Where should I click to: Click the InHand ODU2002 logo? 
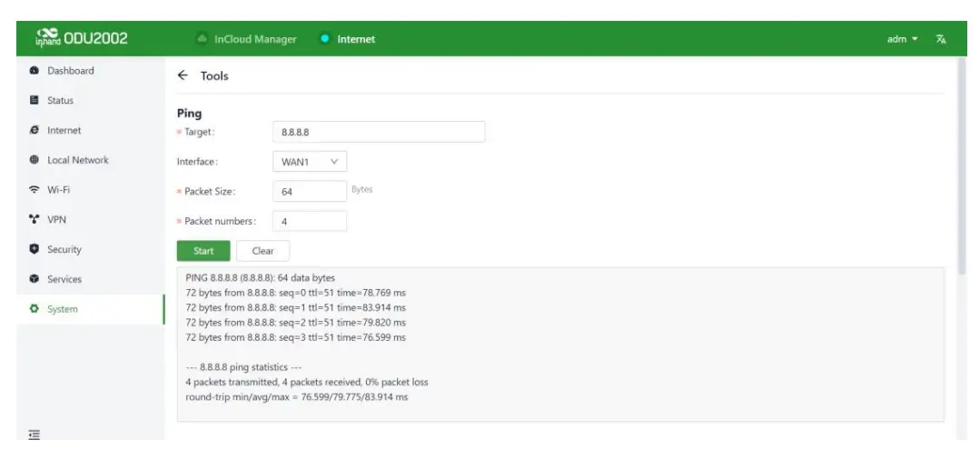tap(82, 38)
